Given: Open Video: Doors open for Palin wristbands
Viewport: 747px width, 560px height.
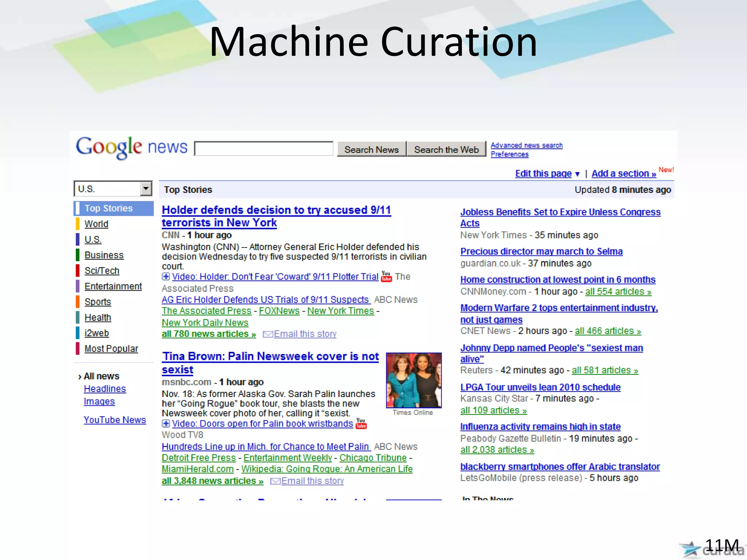Looking at the screenshot, I should coord(262,424).
